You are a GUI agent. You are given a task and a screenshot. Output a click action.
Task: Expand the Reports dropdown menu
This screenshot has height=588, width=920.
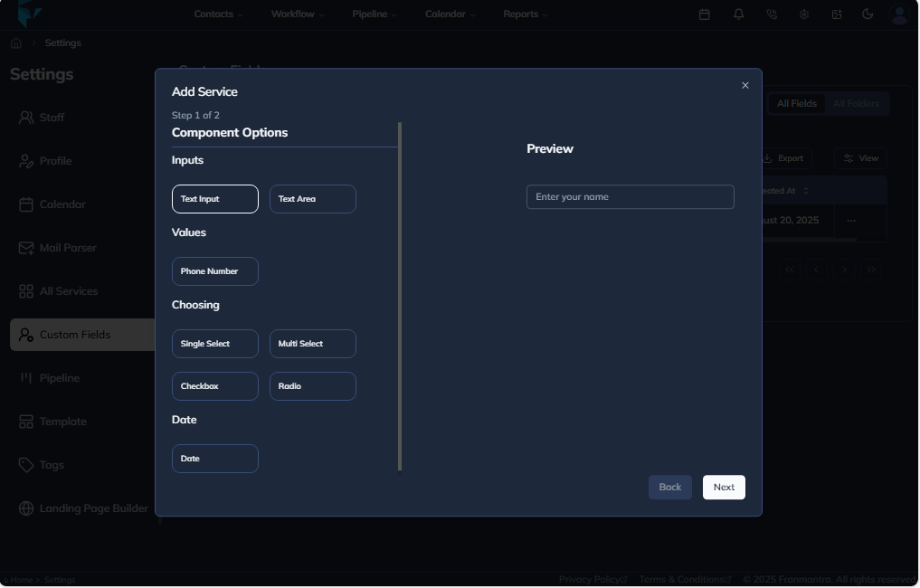(x=525, y=14)
